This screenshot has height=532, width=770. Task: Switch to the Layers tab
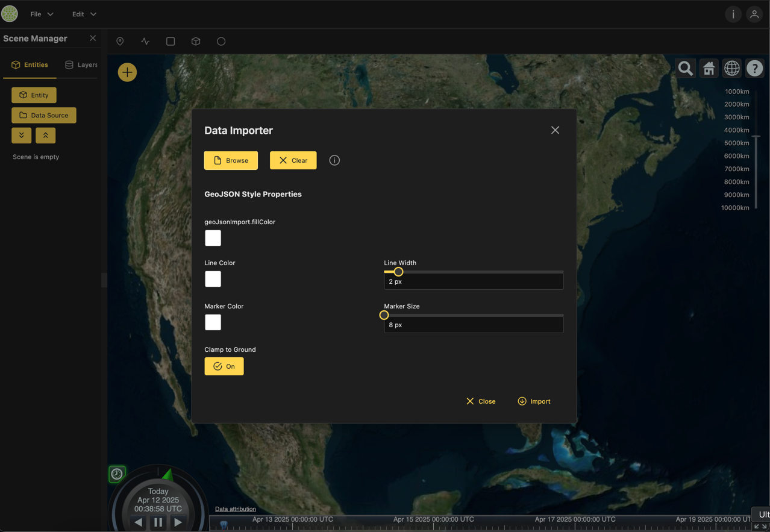pos(81,64)
